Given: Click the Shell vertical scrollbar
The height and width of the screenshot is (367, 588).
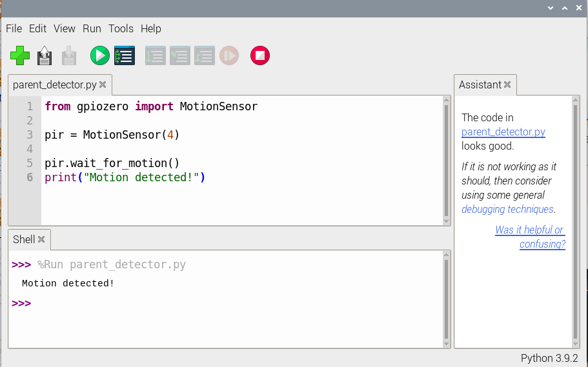Looking at the screenshot, I should [x=446, y=299].
